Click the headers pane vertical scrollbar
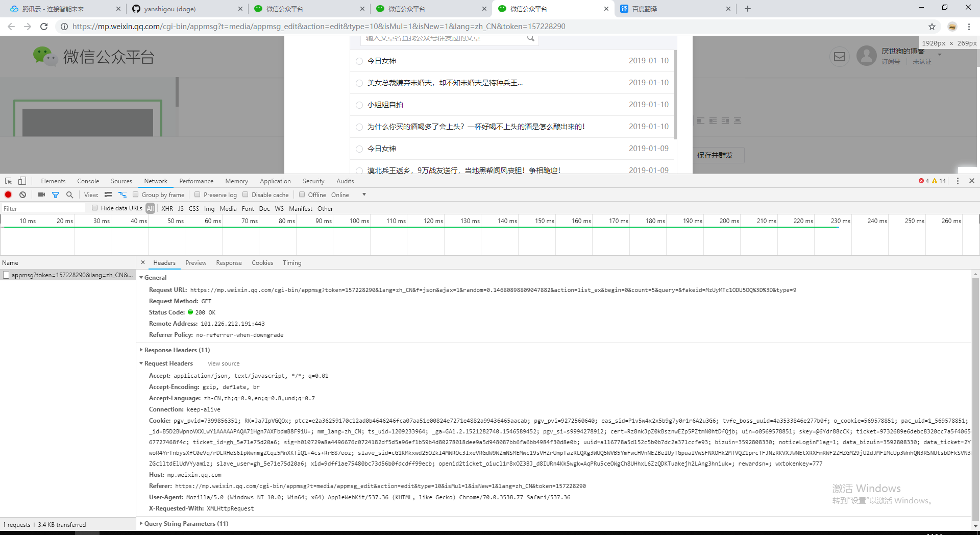The image size is (980, 535). point(975,399)
